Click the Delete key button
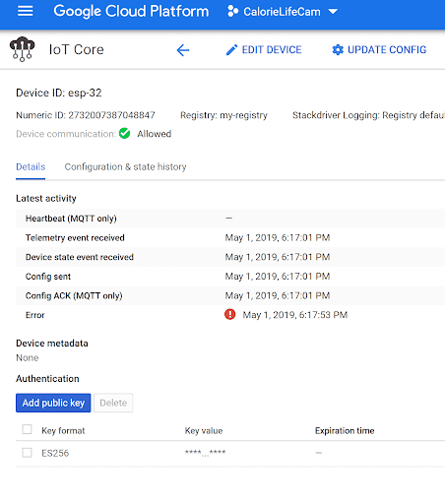 [113, 403]
